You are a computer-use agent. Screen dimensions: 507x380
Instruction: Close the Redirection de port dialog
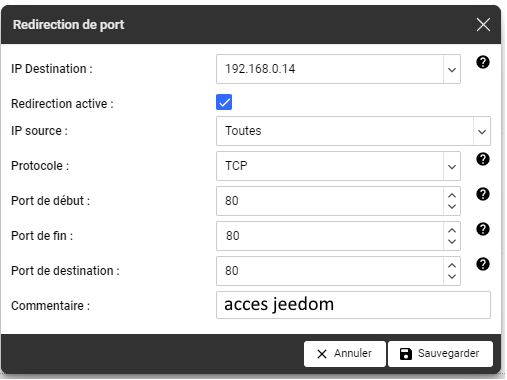tap(483, 25)
